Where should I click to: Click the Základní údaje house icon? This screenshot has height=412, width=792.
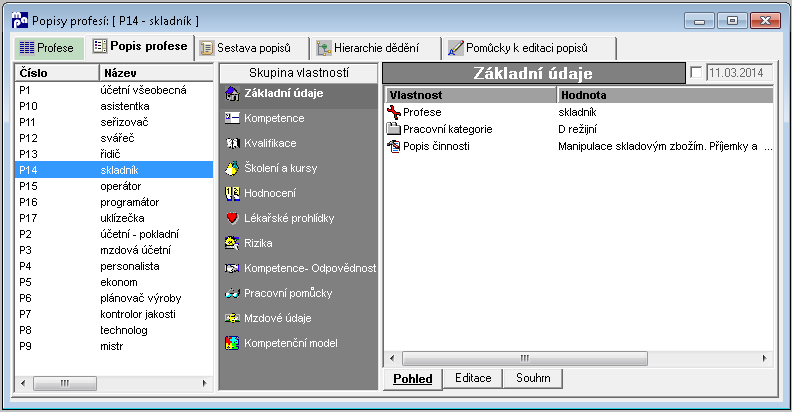point(232,93)
